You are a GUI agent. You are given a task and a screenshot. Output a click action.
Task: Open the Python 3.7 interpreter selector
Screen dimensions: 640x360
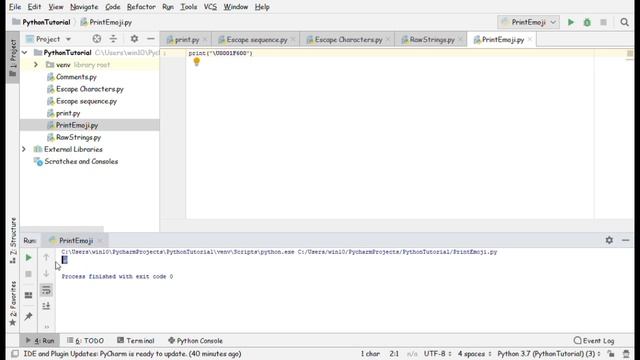click(x=549, y=354)
